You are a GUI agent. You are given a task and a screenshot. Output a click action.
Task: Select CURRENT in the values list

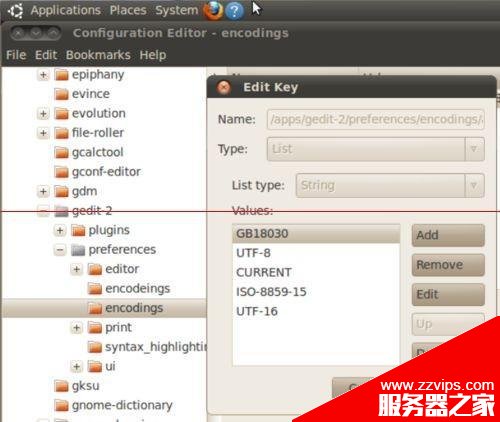[x=316, y=273]
